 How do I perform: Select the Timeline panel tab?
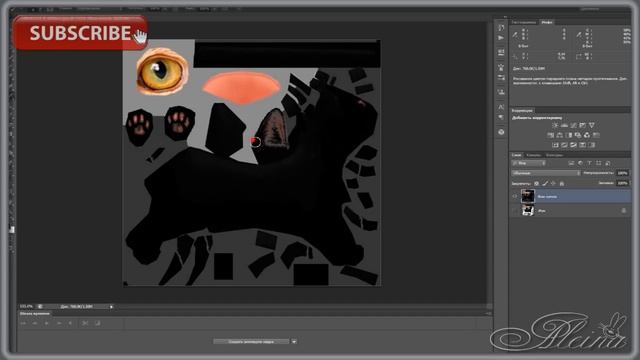pyautogui.click(x=35, y=313)
